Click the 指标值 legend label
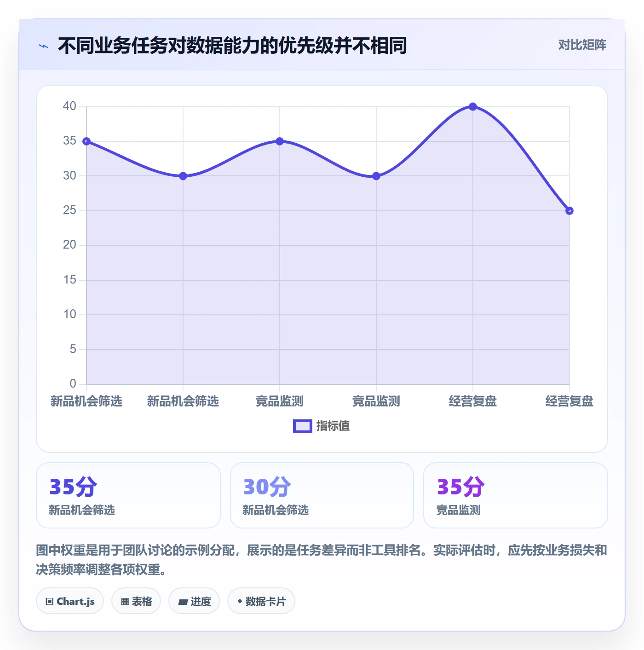The height and width of the screenshot is (650, 644). 333,426
